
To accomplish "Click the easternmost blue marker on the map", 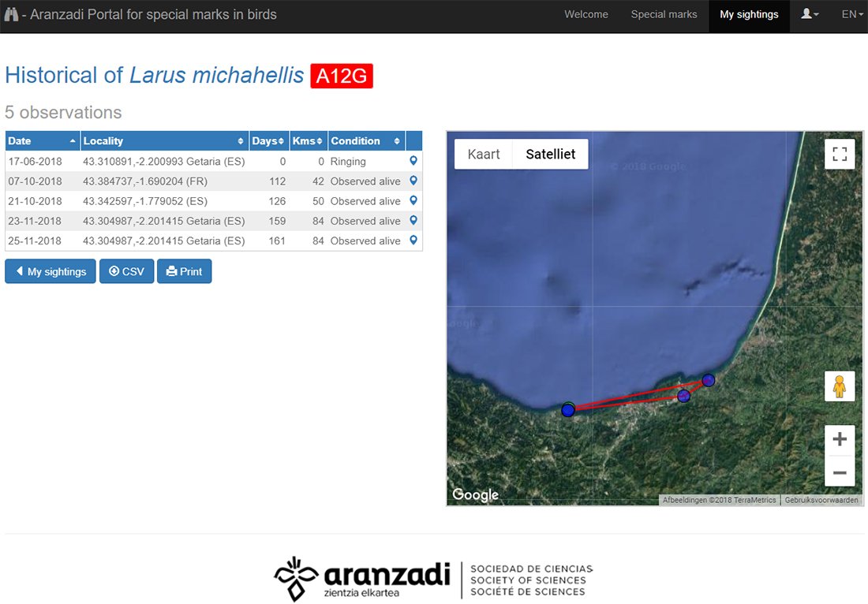I will click(x=709, y=380).
